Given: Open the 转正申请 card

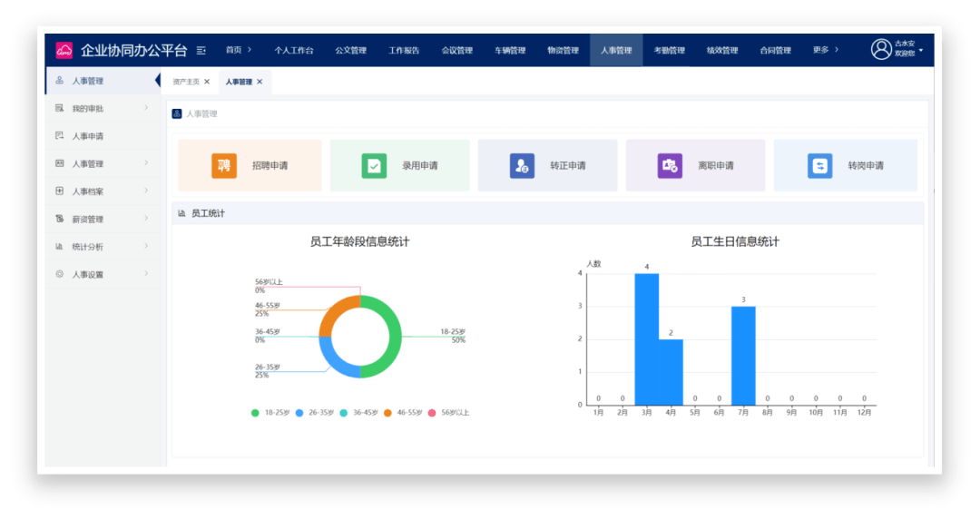Looking at the screenshot, I should (547, 166).
